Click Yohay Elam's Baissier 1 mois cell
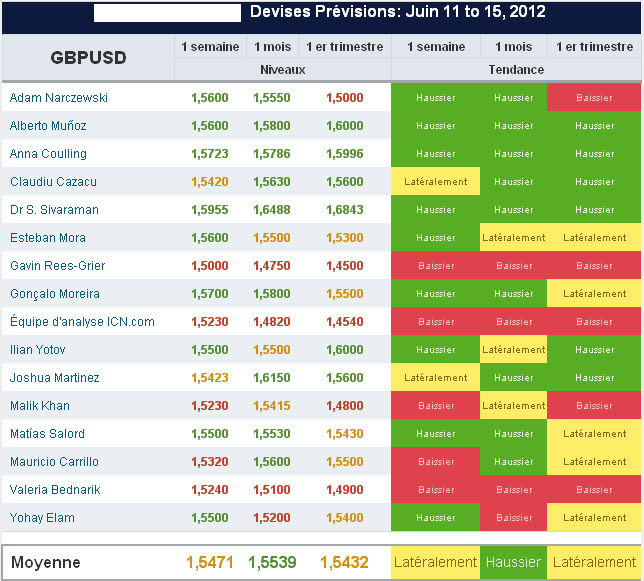644x581 pixels. (x=513, y=518)
